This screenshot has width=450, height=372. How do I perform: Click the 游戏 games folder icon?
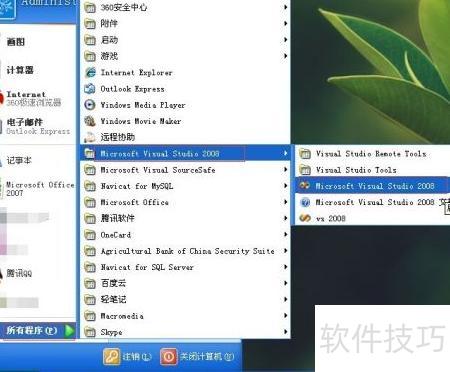pos(90,56)
